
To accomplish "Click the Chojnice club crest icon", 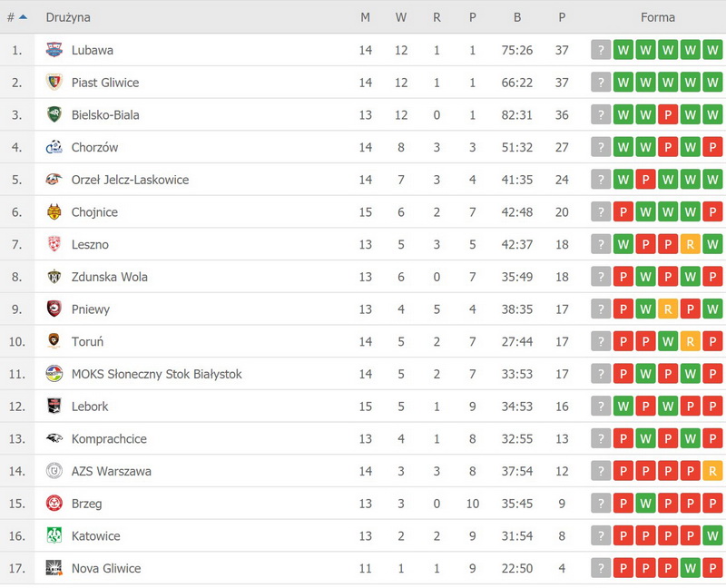I will (54, 212).
